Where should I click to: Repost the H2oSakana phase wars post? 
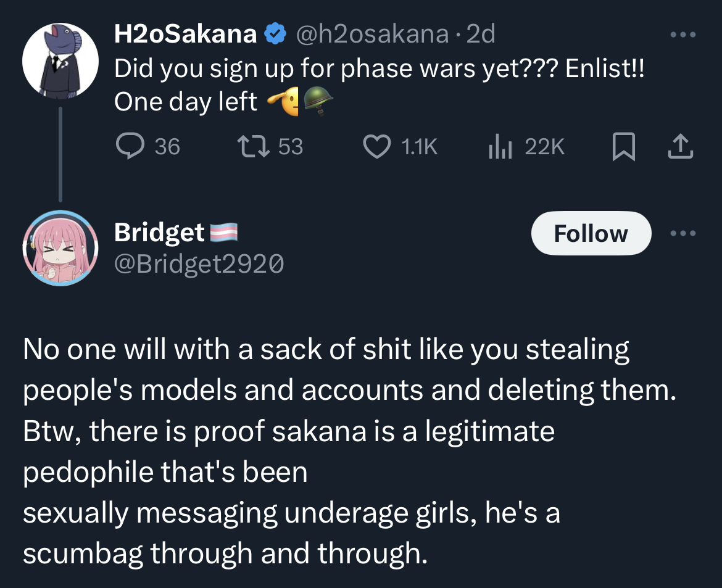(x=252, y=146)
